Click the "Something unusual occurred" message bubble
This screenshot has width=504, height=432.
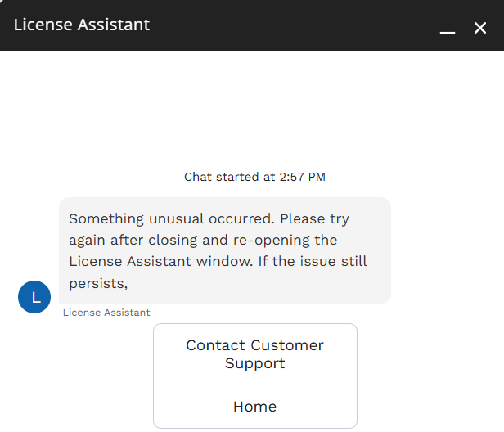224,250
